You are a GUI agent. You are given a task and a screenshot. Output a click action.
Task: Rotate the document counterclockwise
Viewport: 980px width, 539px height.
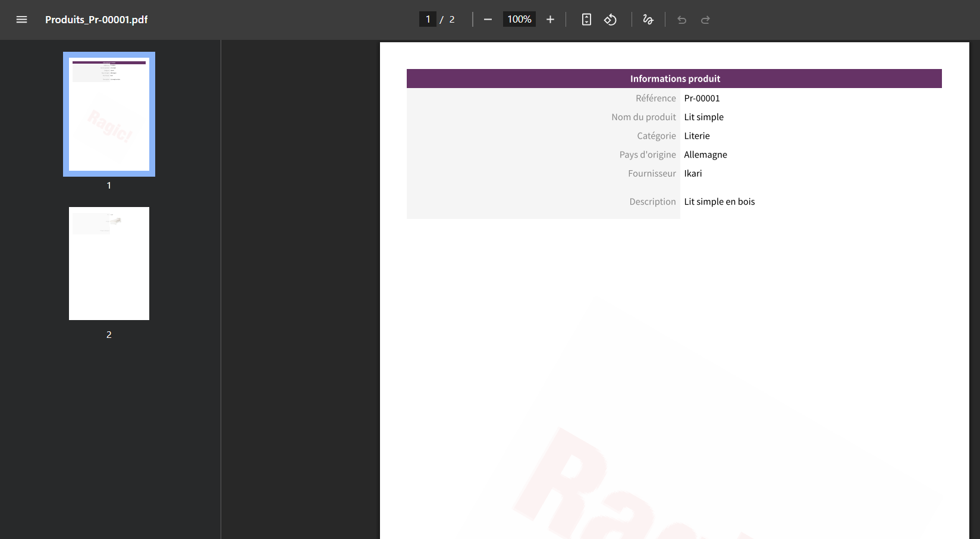coord(610,20)
